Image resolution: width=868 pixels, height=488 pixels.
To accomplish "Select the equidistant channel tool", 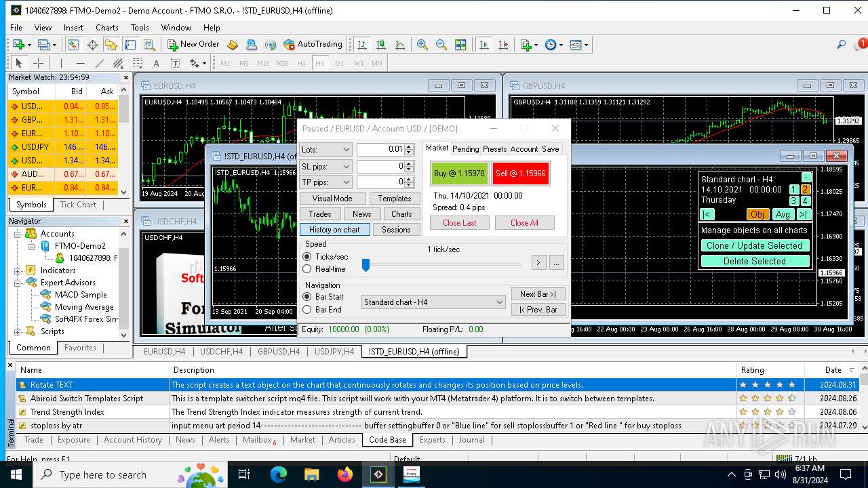I will click(118, 63).
